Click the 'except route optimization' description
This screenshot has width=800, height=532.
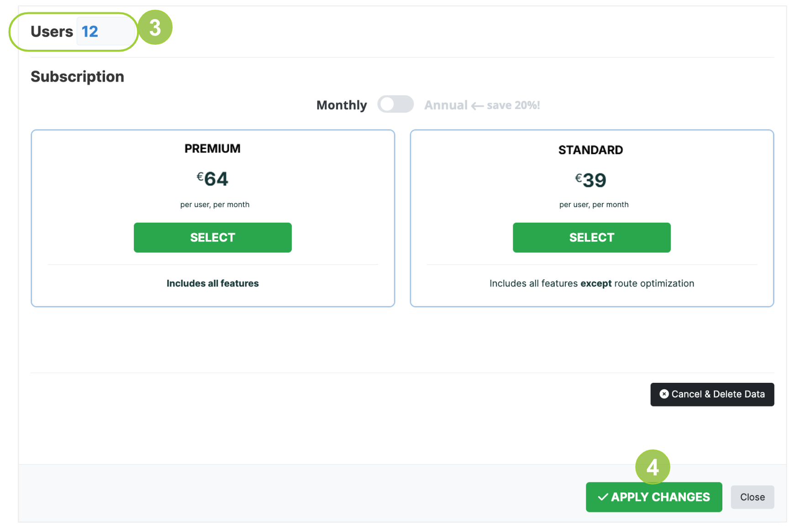(591, 283)
